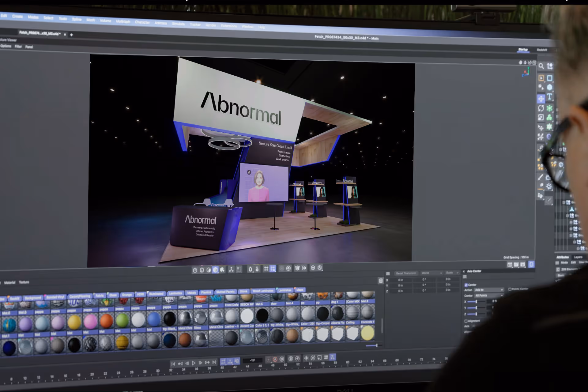588x392 pixels.
Task: Open the Extensions menu
Action: 229,26
